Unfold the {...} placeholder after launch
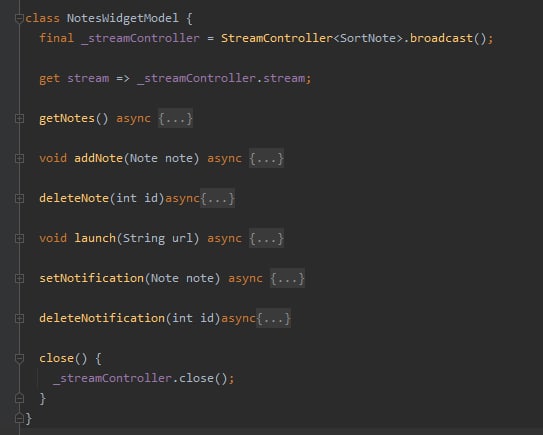The width and height of the screenshot is (543, 435). (266, 238)
